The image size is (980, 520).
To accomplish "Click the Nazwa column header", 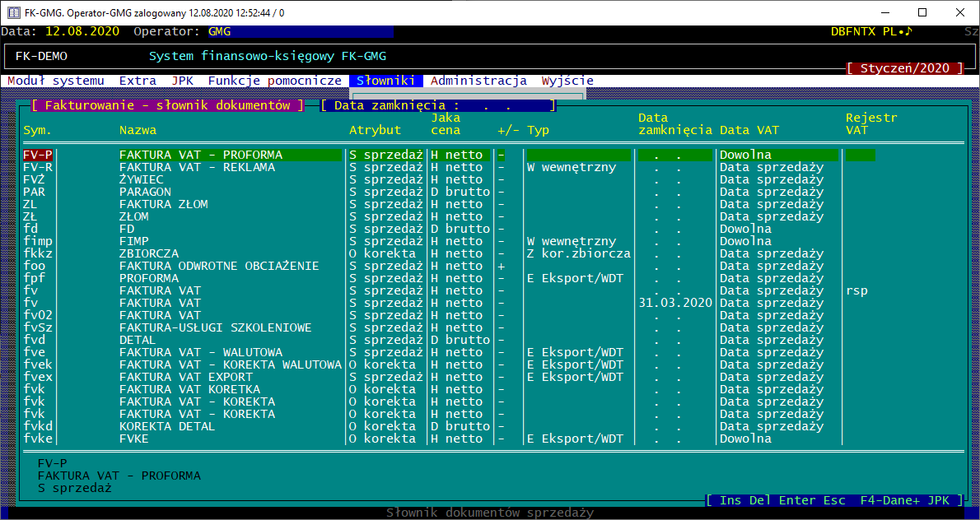I will pyautogui.click(x=138, y=131).
